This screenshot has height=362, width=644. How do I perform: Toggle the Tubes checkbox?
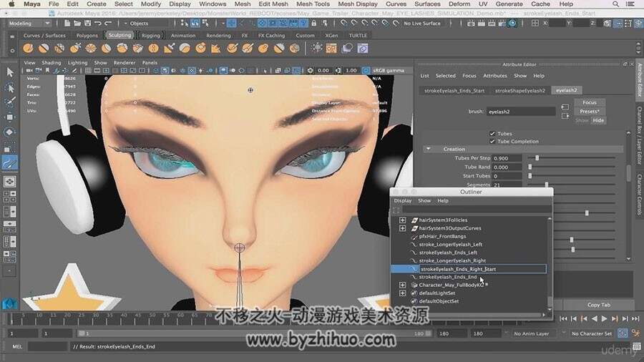coord(492,133)
